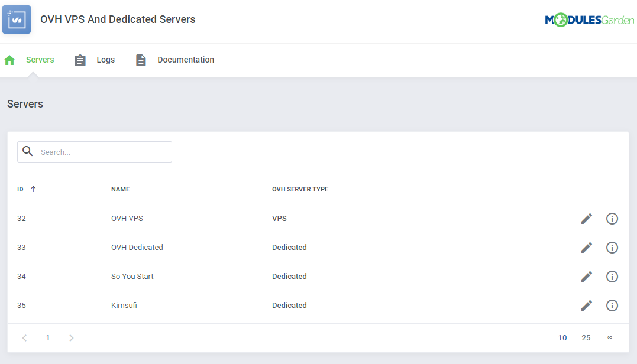Edit the Kimsufi server
The image size is (637, 364).
[x=586, y=305]
